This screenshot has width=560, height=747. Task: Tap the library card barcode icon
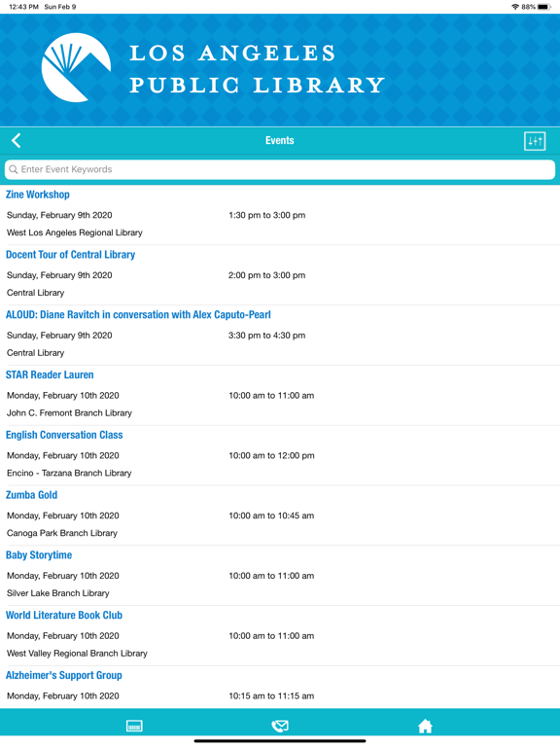(x=134, y=726)
